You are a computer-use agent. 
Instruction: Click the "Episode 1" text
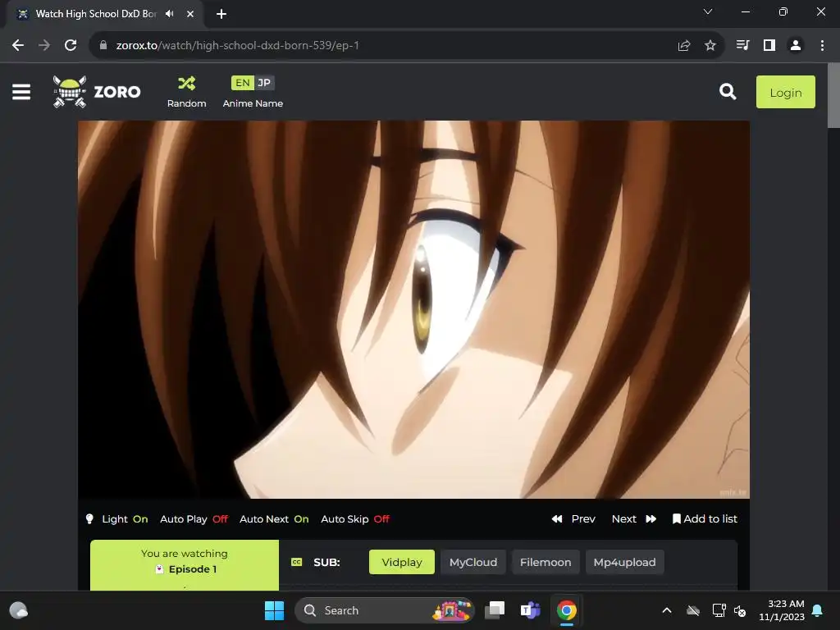click(x=193, y=569)
